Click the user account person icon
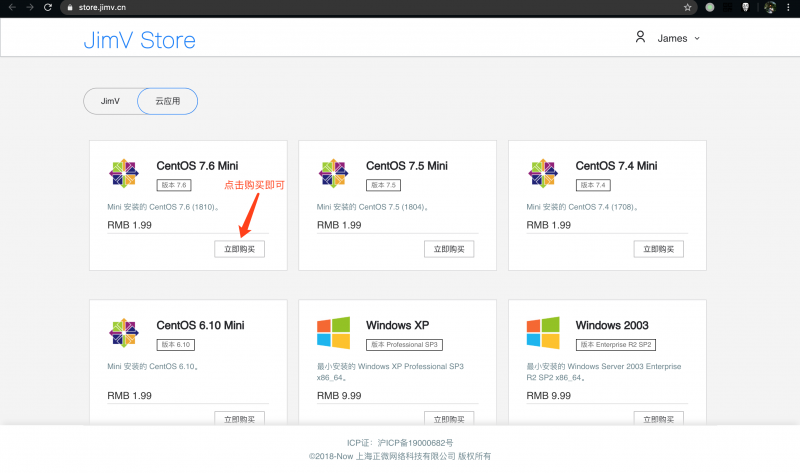The height and width of the screenshot is (473, 800). pos(640,37)
